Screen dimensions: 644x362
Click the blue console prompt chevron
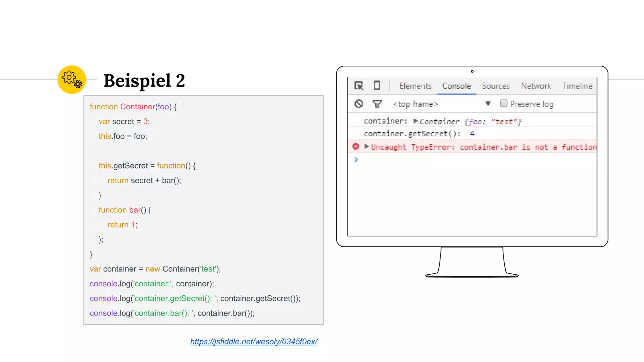[356, 160]
